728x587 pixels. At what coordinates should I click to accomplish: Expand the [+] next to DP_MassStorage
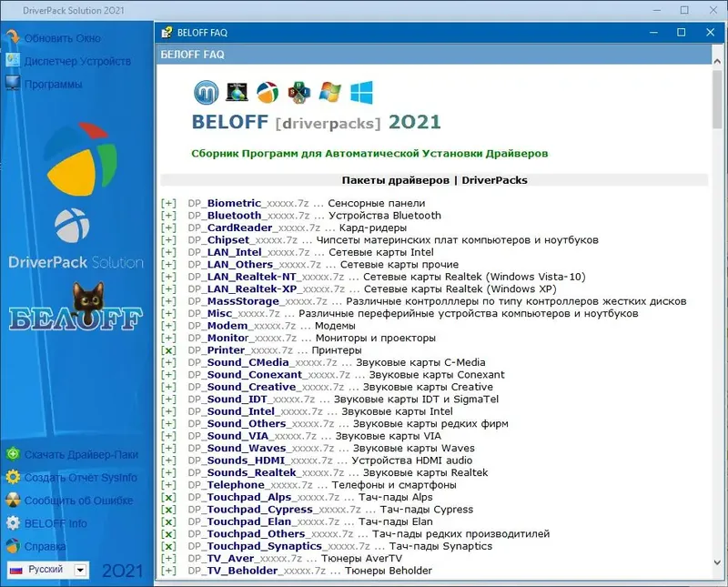(x=168, y=301)
